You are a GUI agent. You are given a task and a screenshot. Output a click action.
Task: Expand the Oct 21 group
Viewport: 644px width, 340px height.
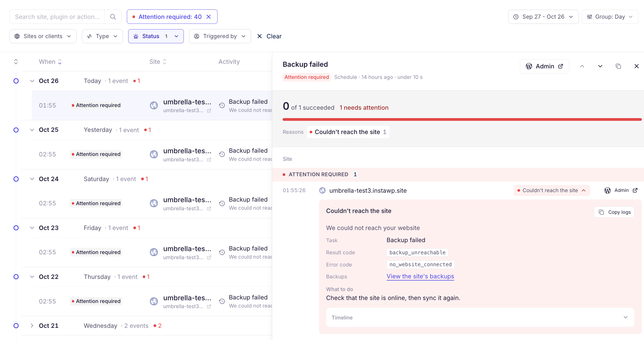(32, 326)
